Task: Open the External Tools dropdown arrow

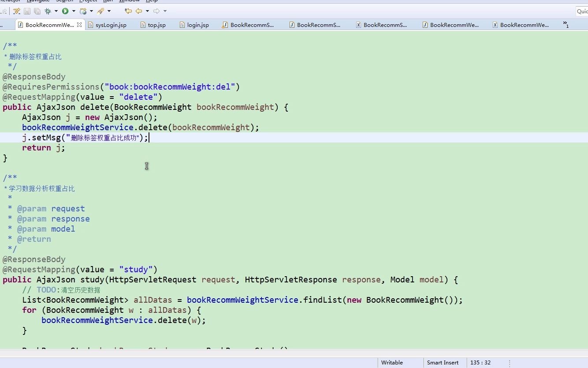Action: [x=109, y=11]
